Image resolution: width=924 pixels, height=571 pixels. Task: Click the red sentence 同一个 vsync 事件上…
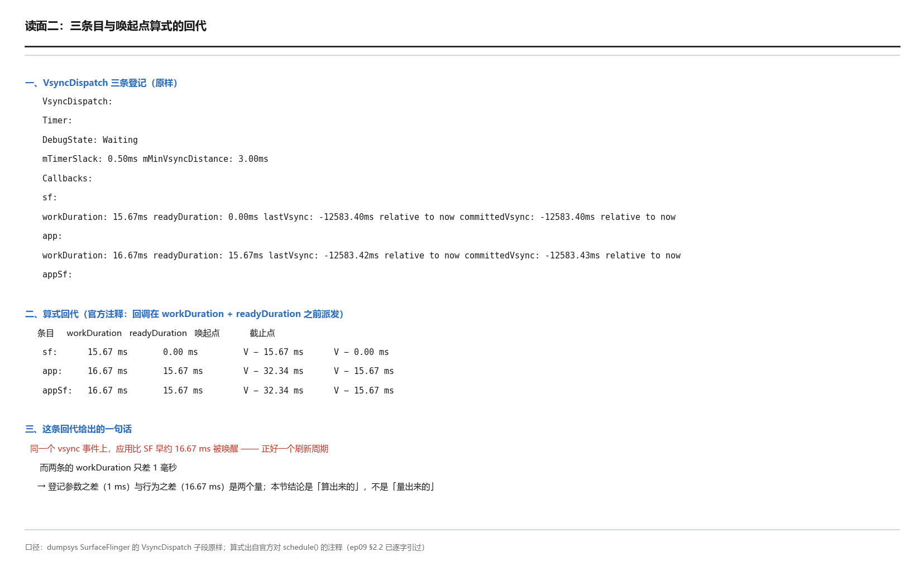tap(179, 449)
